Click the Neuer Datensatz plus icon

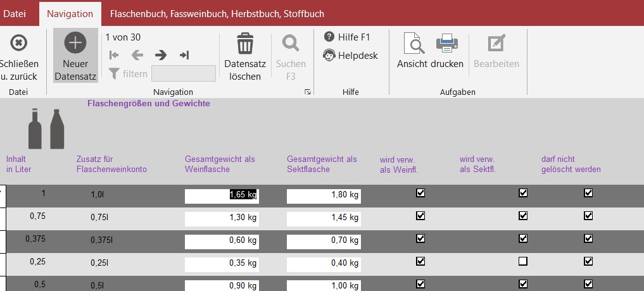[x=75, y=43]
